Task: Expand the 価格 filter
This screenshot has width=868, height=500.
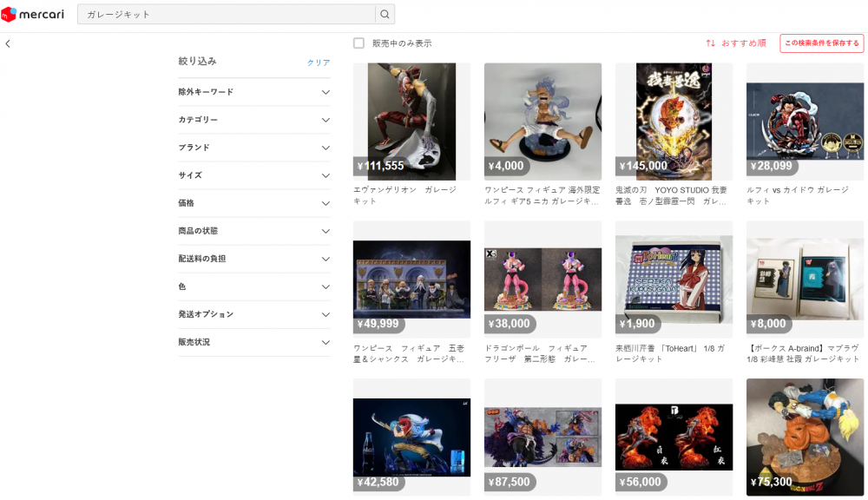Action: [253, 203]
